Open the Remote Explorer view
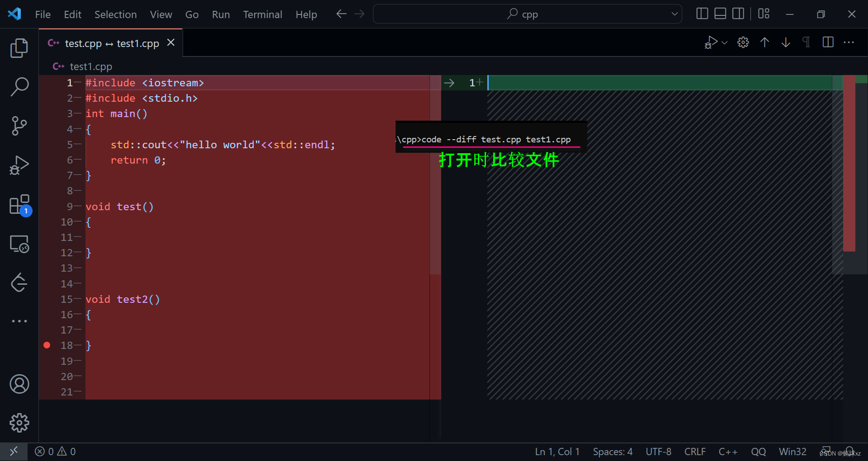 tap(19, 244)
